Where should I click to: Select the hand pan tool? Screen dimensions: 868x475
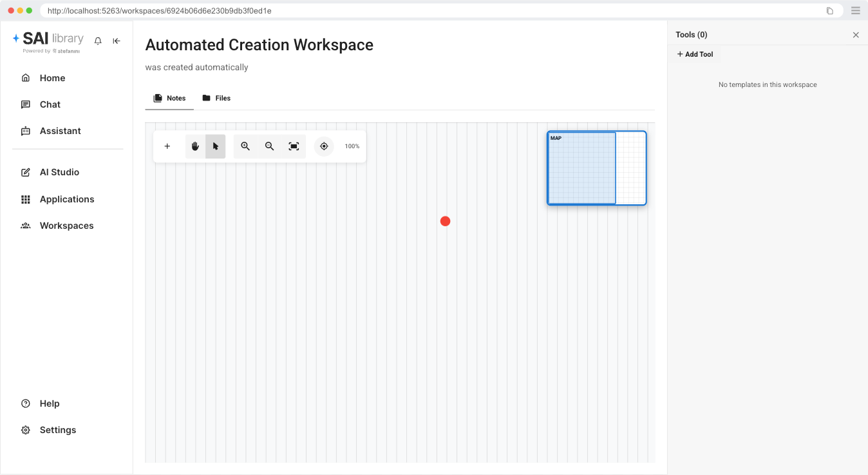tap(195, 146)
